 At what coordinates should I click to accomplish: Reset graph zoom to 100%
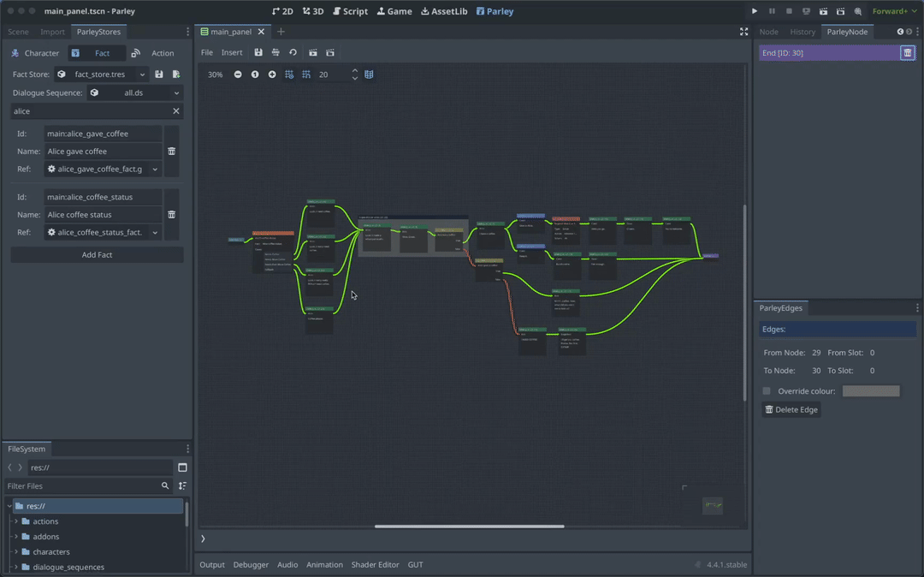(253, 74)
